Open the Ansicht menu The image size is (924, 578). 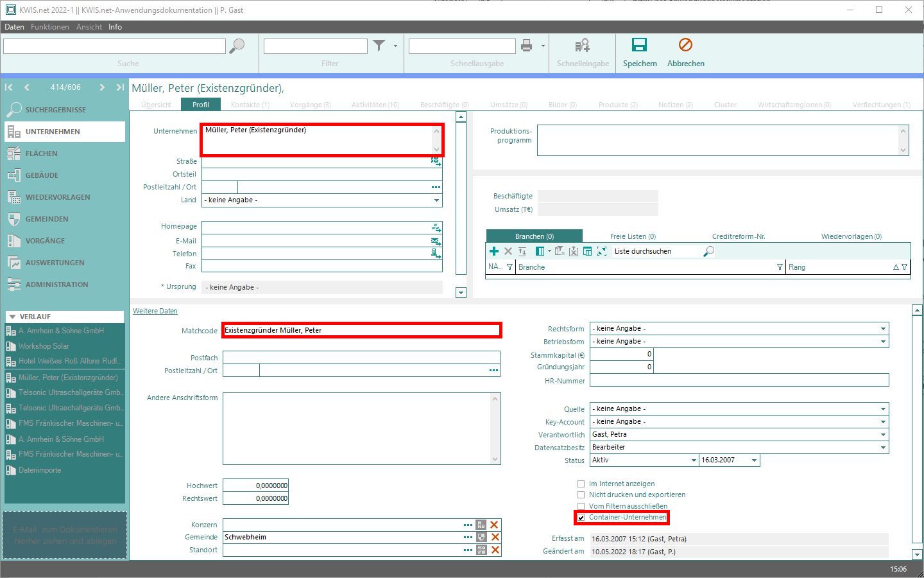89,27
